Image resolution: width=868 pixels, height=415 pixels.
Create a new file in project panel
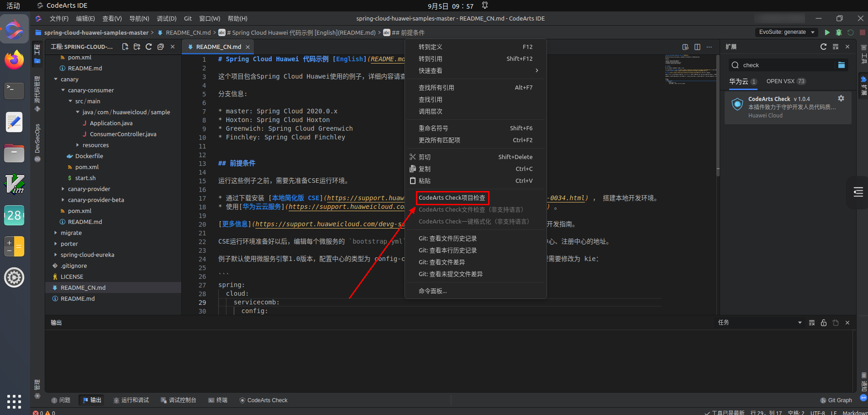(x=125, y=47)
